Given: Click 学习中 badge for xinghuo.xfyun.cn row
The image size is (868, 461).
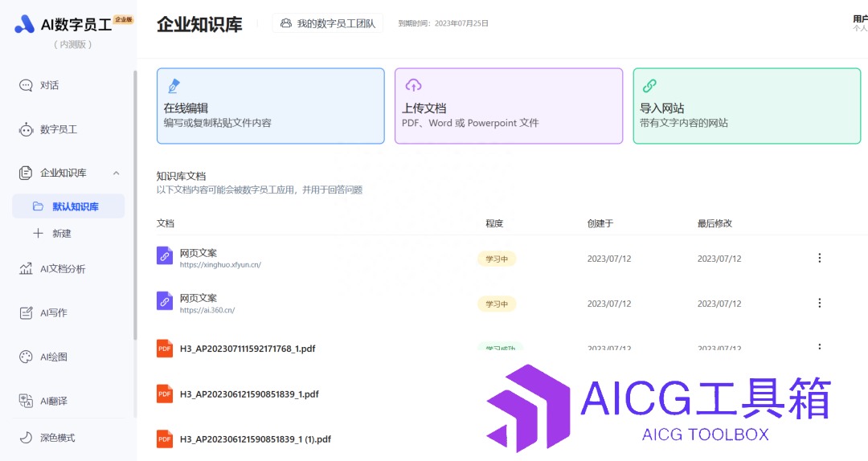Looking at the screenshot, I should click(x=497, y=259).
